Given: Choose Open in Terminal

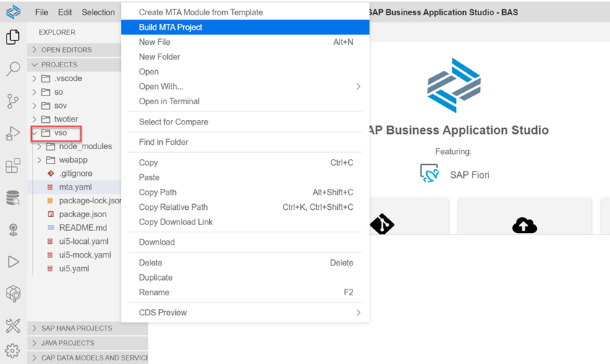Looking at the screenshot, I should click(x=245, y=101).
